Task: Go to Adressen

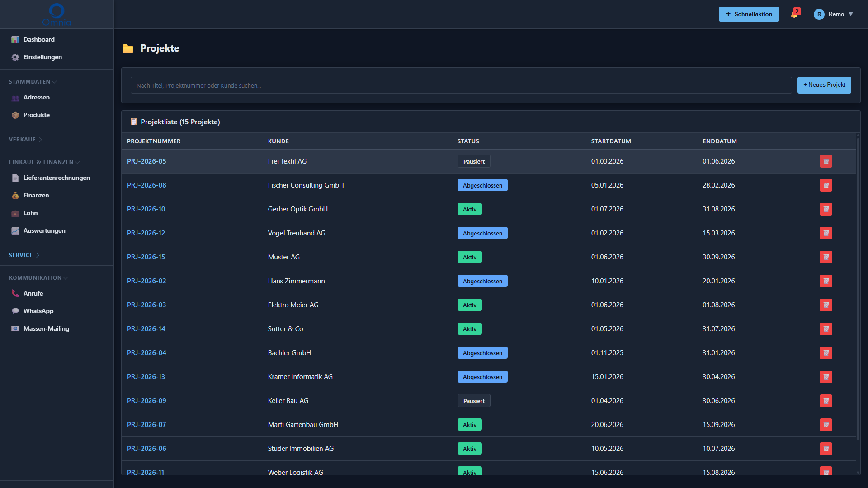Action: coord(37,98)
